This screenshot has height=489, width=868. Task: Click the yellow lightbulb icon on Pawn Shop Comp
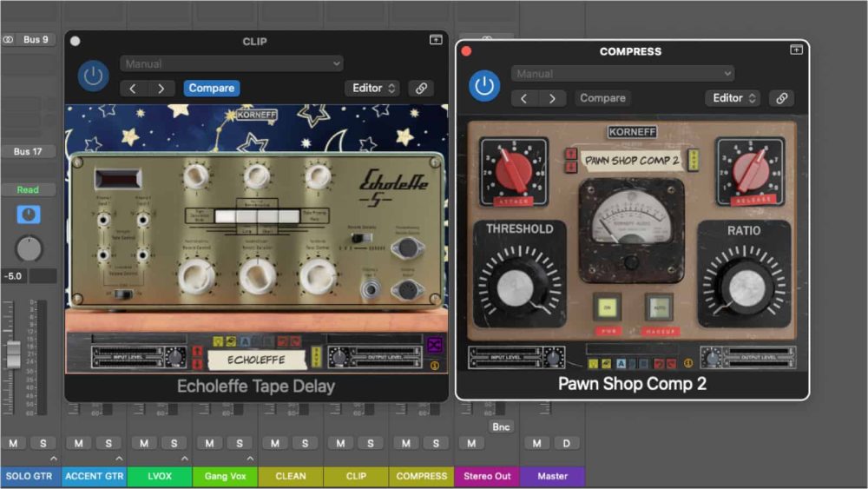click(594, 364)
